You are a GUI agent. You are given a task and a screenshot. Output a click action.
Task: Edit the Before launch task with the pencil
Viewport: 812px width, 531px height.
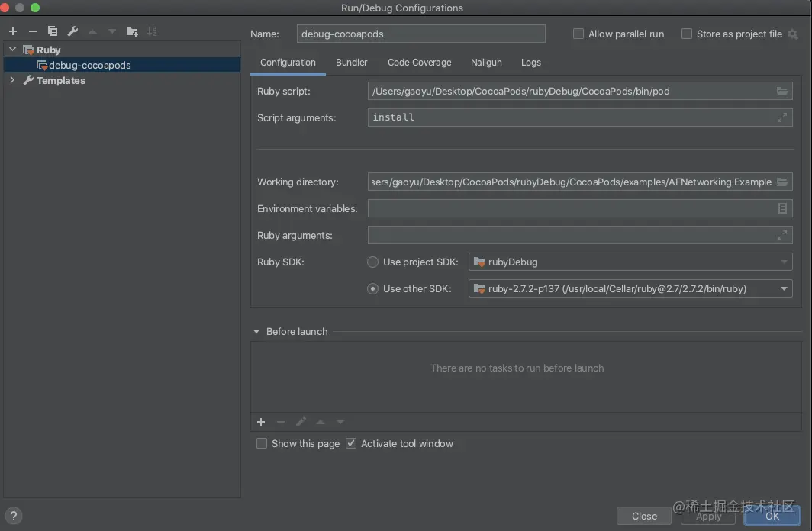click(x=301, y=422)
